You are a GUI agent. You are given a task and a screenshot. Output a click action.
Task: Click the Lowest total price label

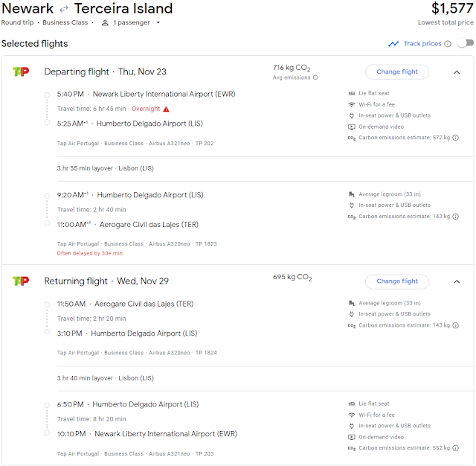coord(446,22)
